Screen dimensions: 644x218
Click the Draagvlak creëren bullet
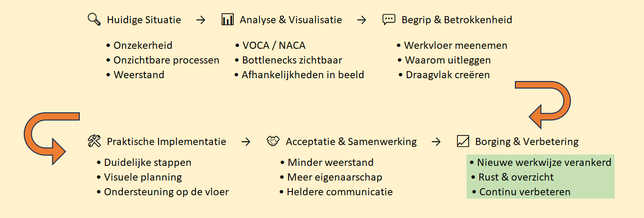[448, 75]
